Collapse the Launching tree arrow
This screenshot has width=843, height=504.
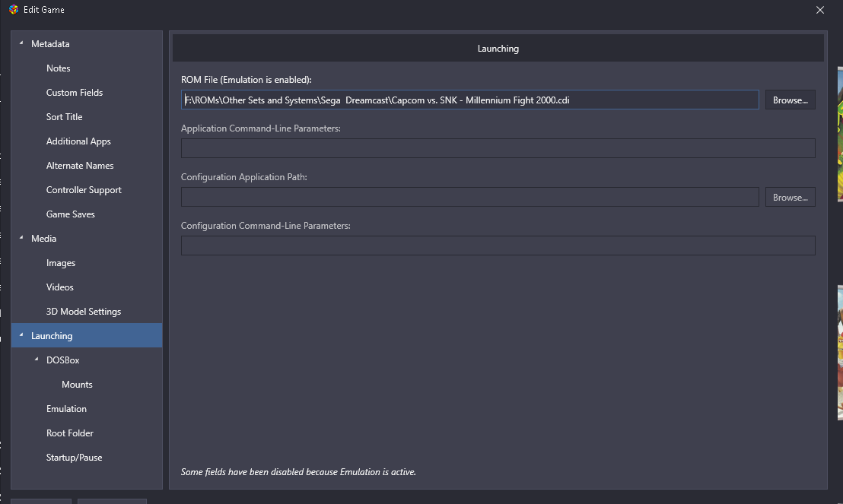(21, 336)
